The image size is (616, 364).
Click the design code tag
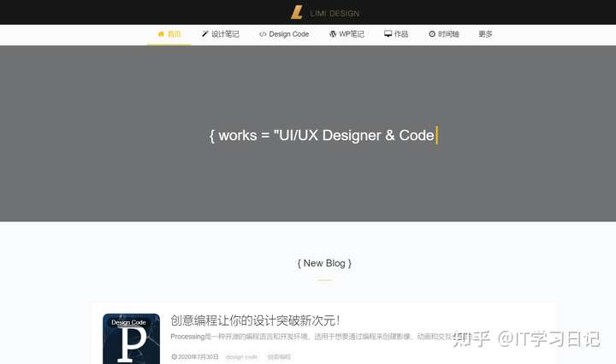click(x=241, y=356)
